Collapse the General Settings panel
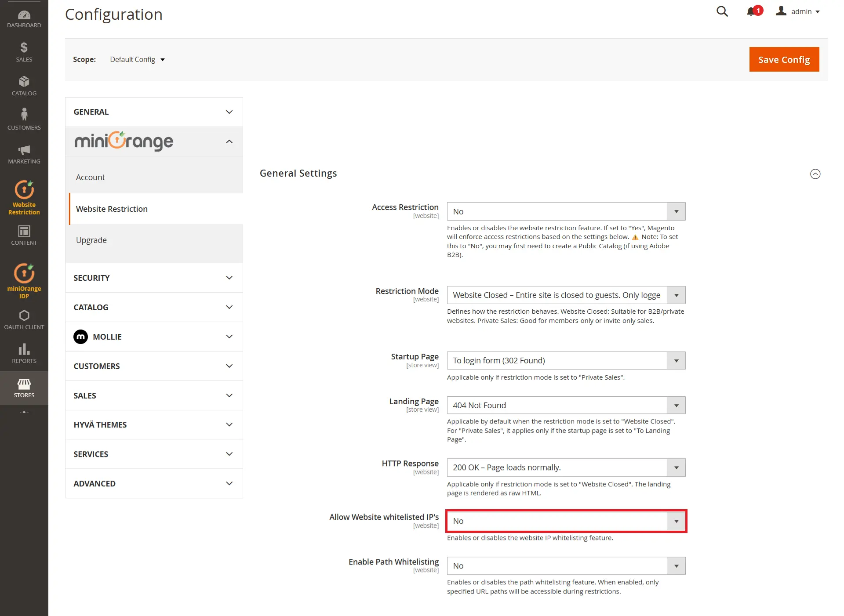 pyautogui.click(x=815, y=174)
